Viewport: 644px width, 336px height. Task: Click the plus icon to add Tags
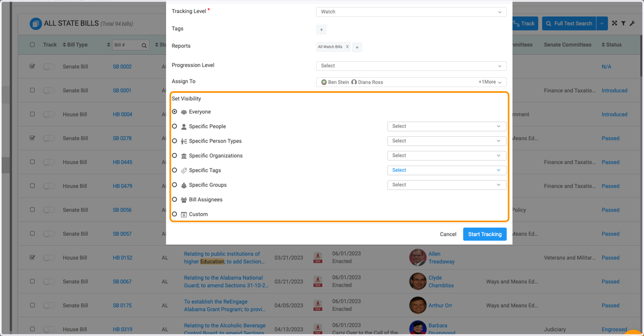coord(322,30)
